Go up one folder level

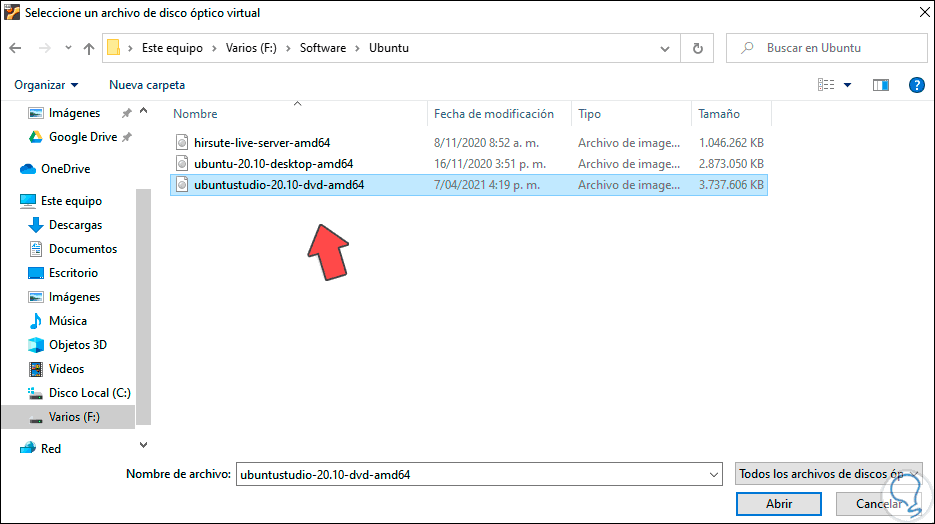pyautogui.click(x=89, y=48)
